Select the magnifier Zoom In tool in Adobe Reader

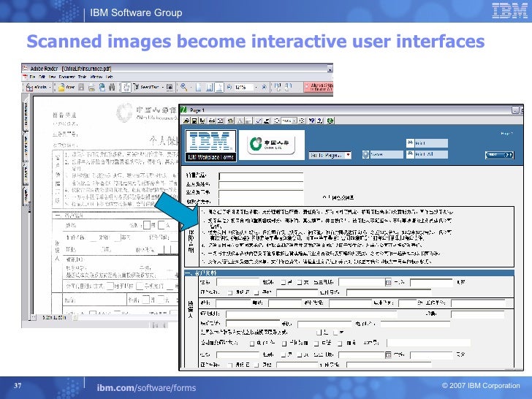(183, 87)
